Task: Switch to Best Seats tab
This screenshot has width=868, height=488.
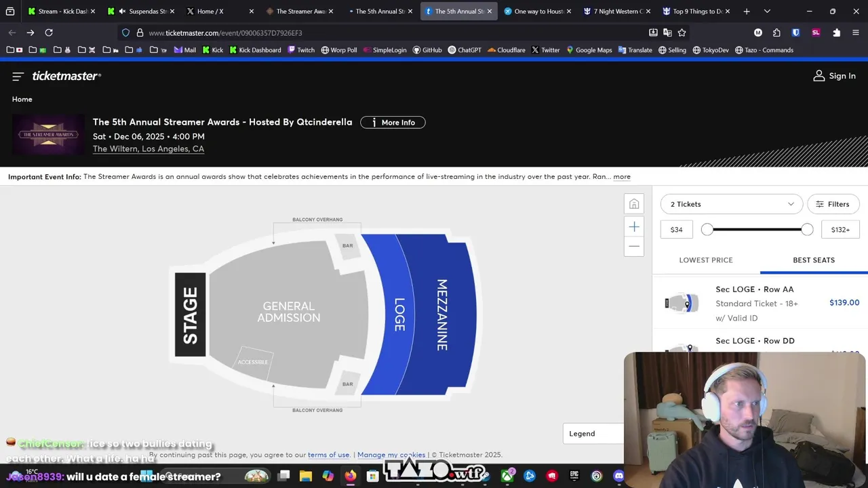Action: click(x=814, y=260)
